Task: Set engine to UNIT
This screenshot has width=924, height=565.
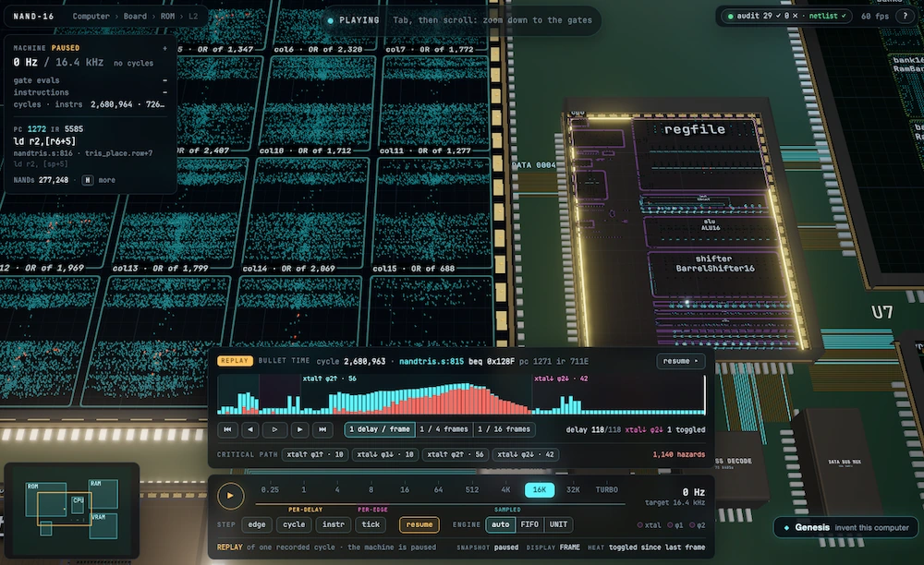Action: pyautogui.click(x=559, y=524)
